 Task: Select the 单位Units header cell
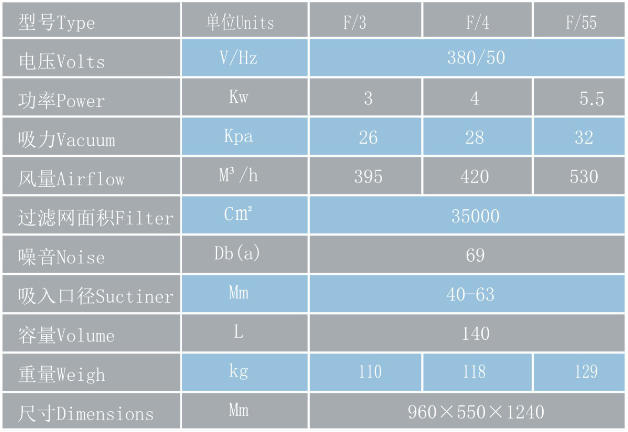[239, 21]
